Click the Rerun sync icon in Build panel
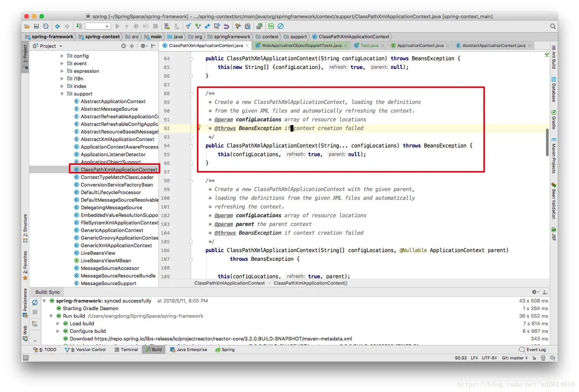Viewport: 579px width, 392px height. 35,303
